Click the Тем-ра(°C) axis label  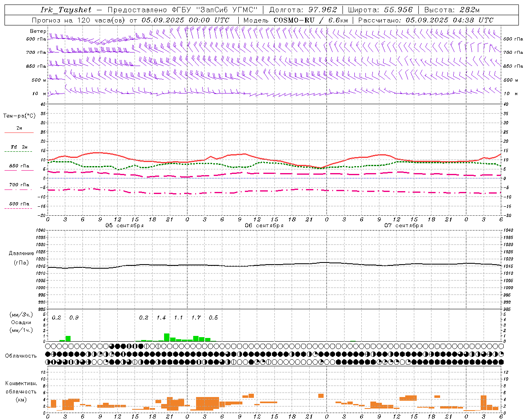point(19,116)
